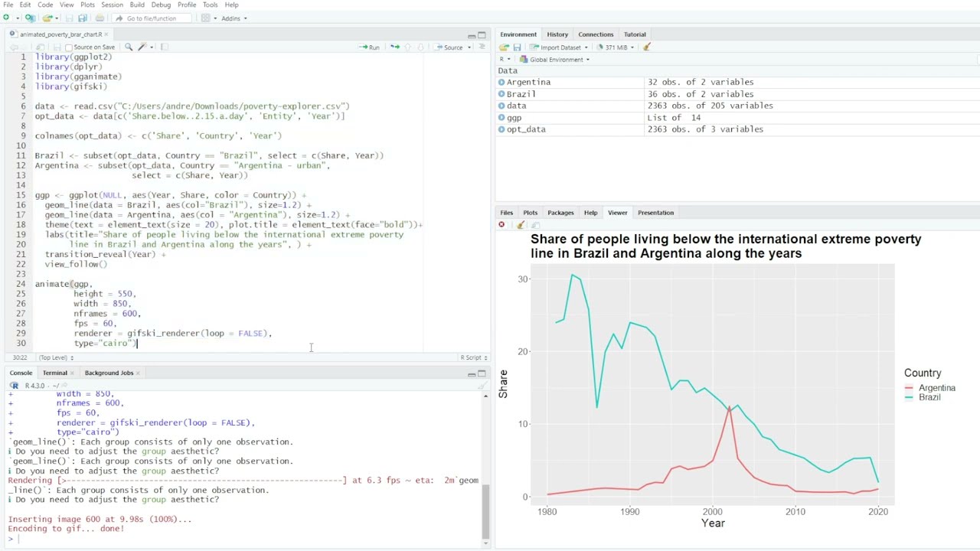Click the Print document icon

tap(100, 18)
